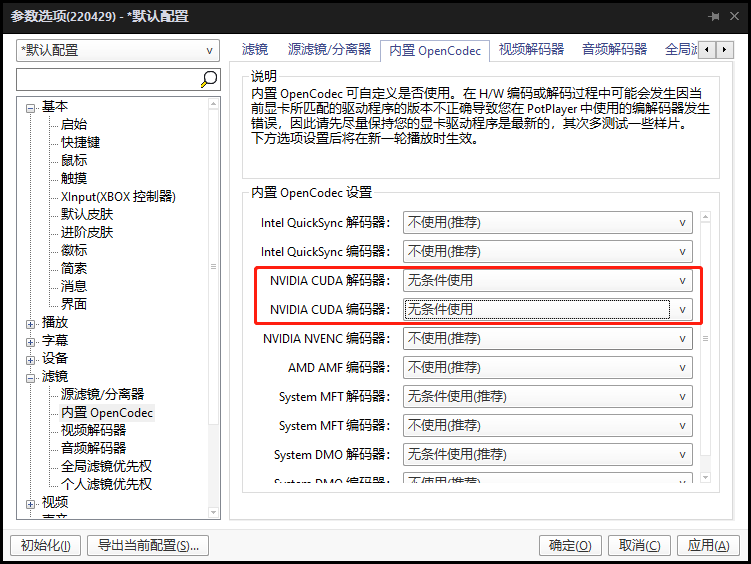
Task: Select 进阶皮肤 in the tree
Action: click(87, 232)
